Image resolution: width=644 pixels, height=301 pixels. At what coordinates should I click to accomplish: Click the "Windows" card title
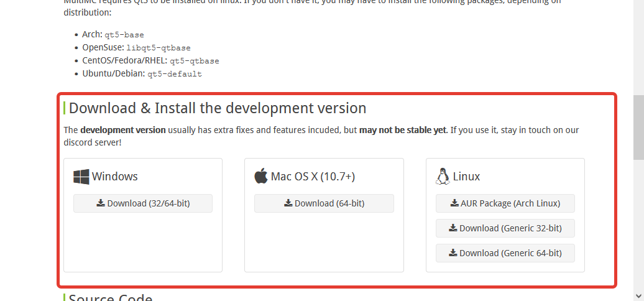coord(114,177)
